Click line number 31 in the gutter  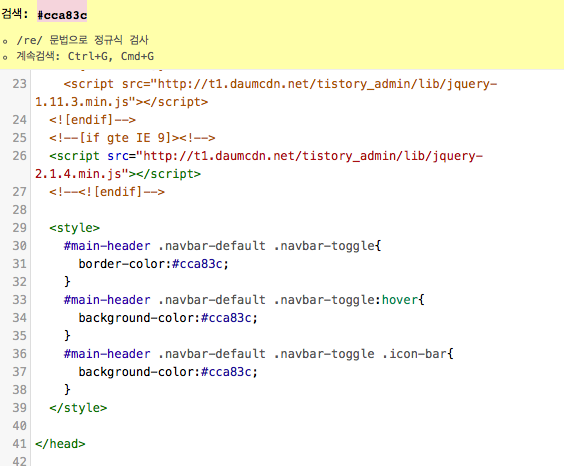click(19, 264)
